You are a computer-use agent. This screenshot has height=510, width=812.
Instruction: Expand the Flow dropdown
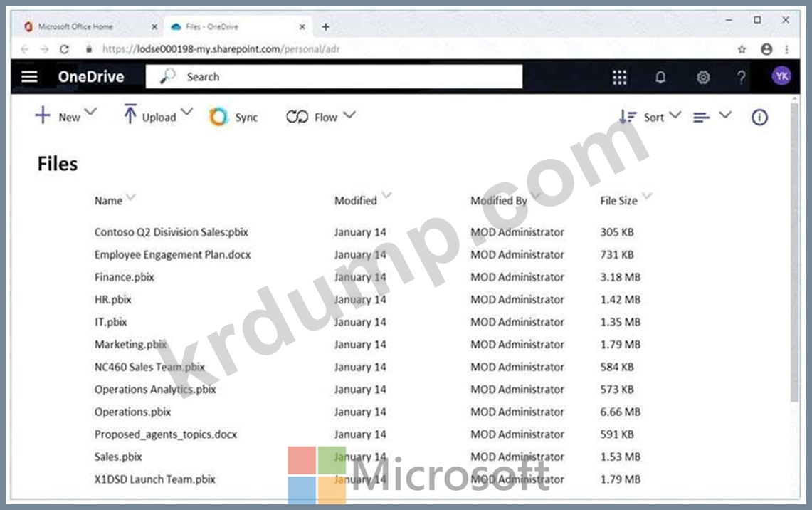(349, 115)
